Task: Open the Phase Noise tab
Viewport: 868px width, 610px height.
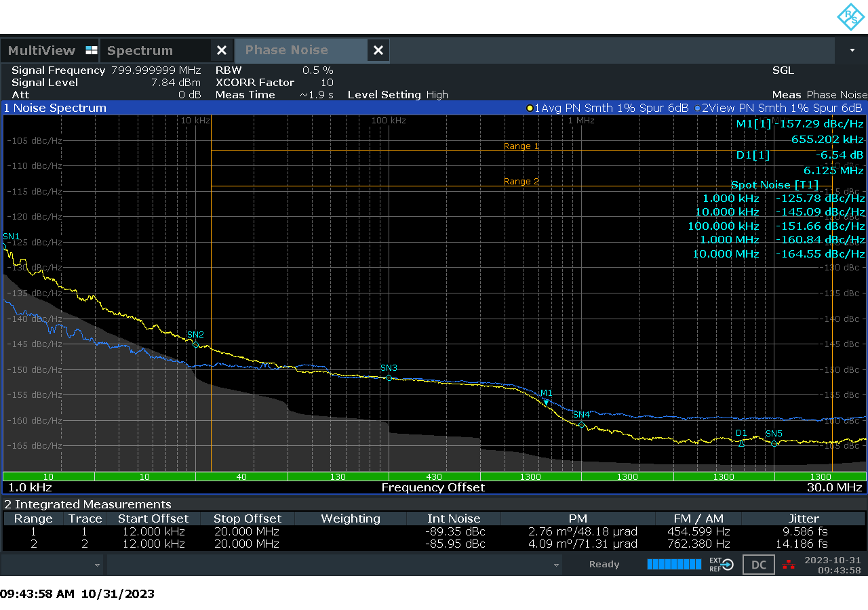Action: coord(286,51)
